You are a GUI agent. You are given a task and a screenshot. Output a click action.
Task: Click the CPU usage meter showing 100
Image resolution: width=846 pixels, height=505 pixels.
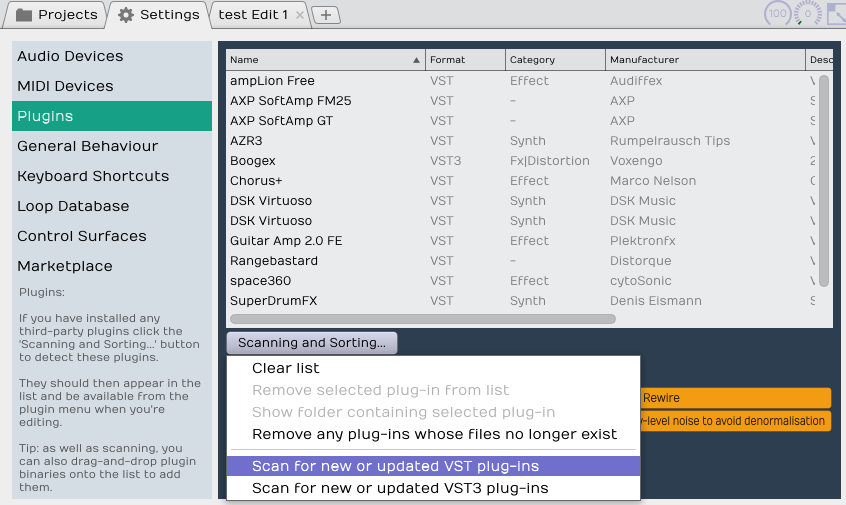coord(777,14)
